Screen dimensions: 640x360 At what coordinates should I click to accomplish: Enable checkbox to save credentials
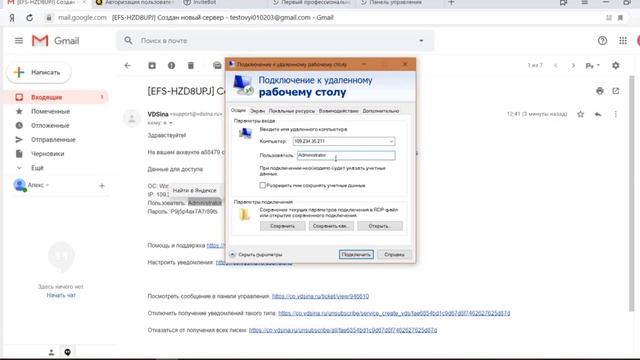coord(262,185)
